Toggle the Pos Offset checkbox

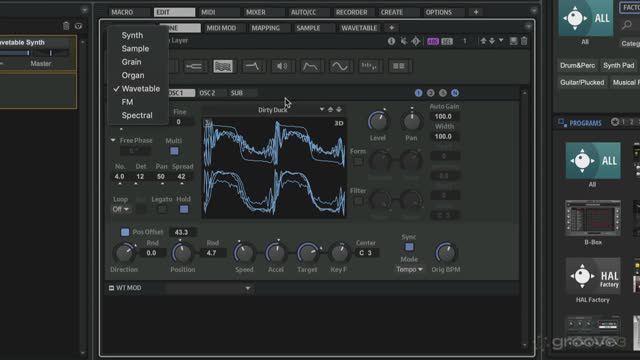125,232
